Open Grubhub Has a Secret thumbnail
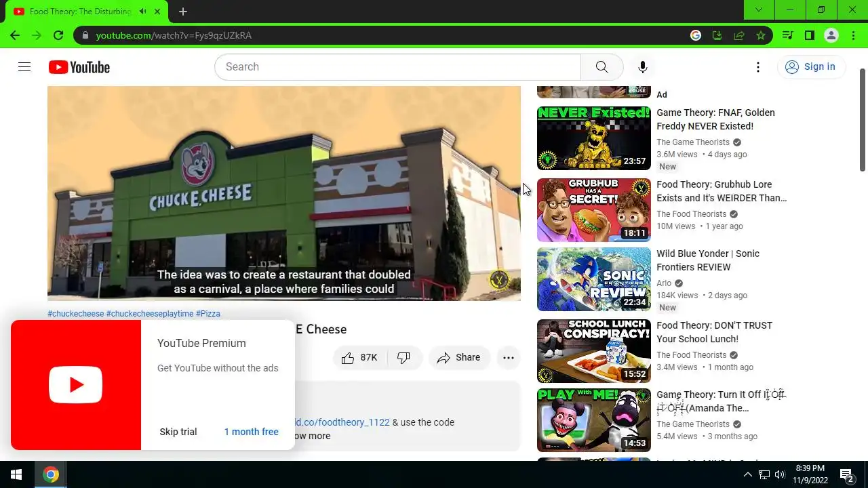The width and height of the screenshot is (868, 488). click(594, 210)
